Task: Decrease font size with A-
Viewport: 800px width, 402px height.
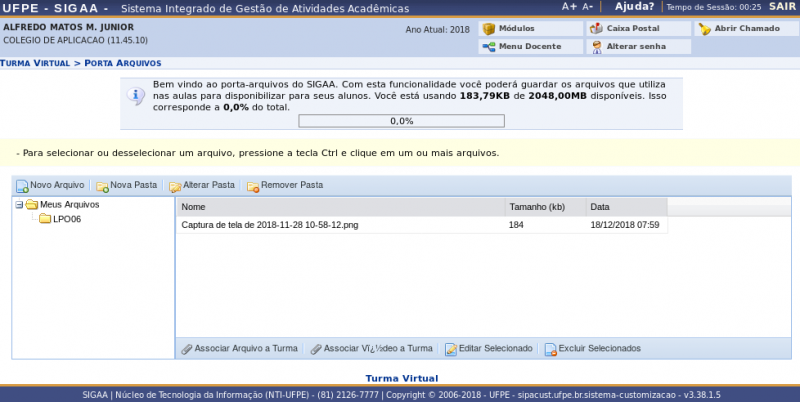Action: tap(588, 7)
